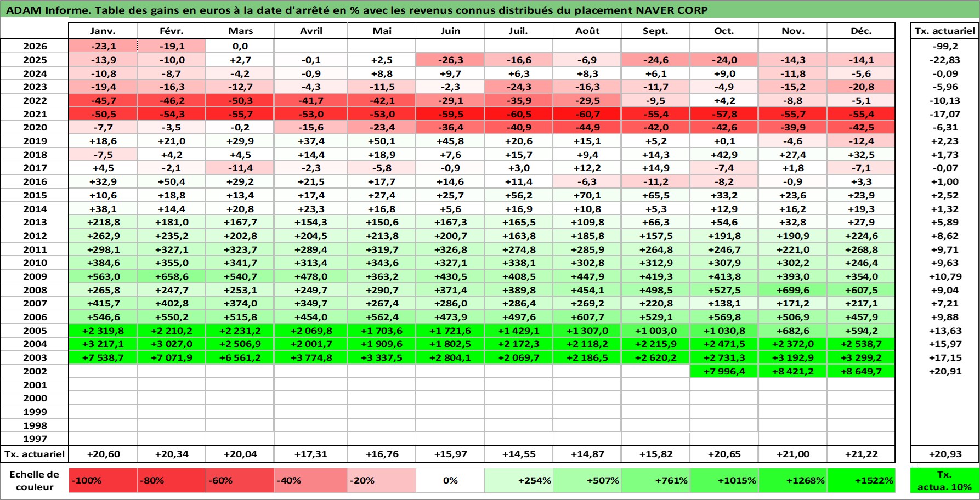Click cell '+658,6' in 2009 Févr.
The image size is (980, 500).
(172, 276)
